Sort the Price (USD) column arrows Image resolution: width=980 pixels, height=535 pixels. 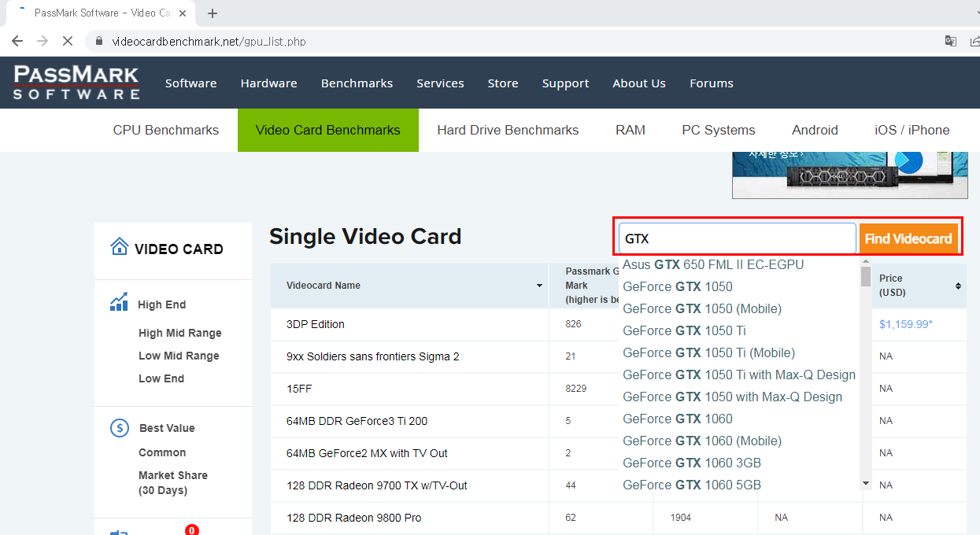(x=958, y=286)
